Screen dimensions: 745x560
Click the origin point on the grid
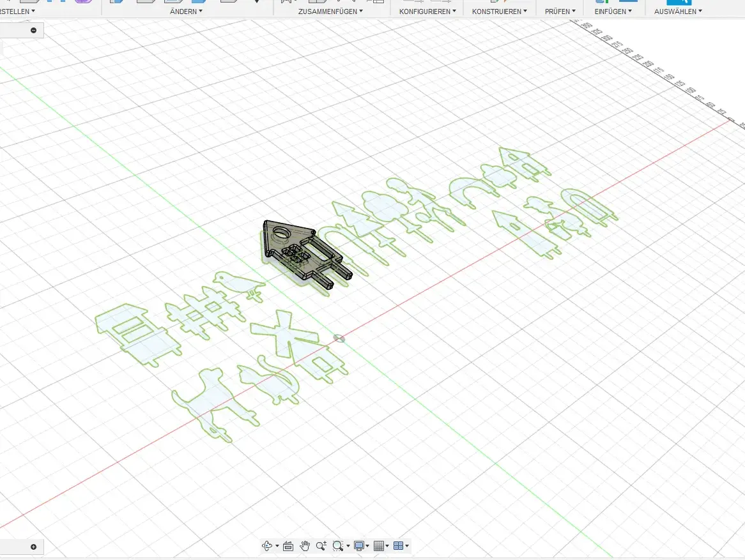click(339, 338)
